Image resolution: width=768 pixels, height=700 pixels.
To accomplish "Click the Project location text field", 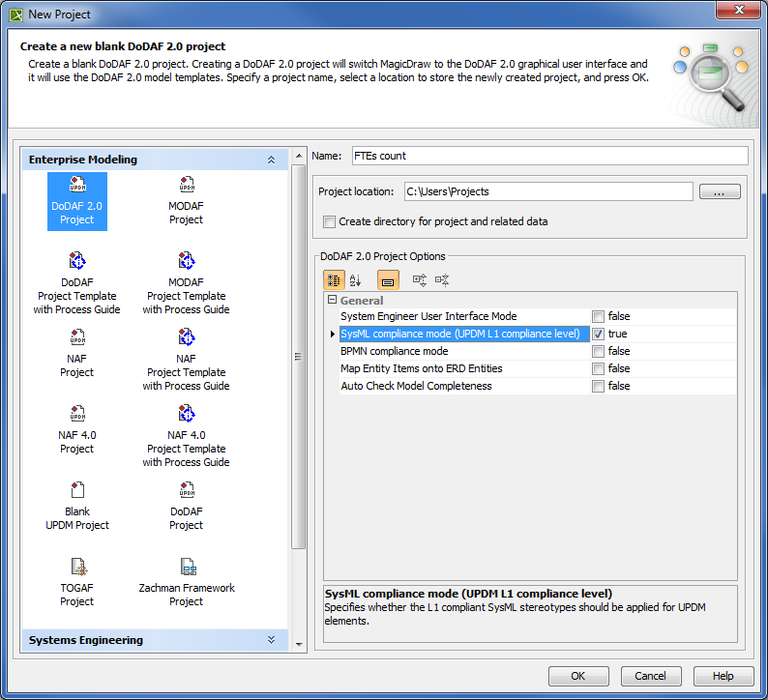I will pos(548,191).
